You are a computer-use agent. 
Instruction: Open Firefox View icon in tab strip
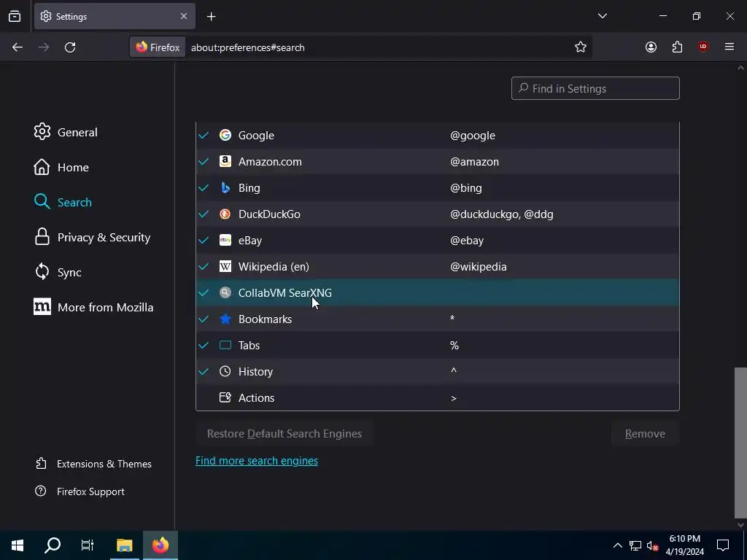15,16
